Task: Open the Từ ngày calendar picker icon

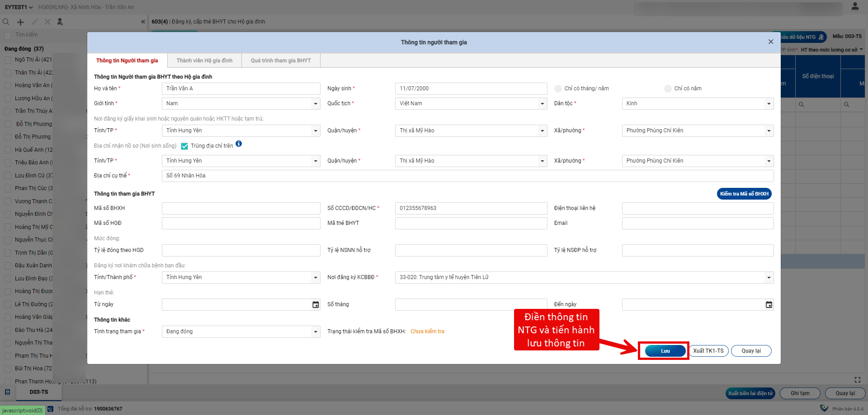Action: (x=316, y=305)
